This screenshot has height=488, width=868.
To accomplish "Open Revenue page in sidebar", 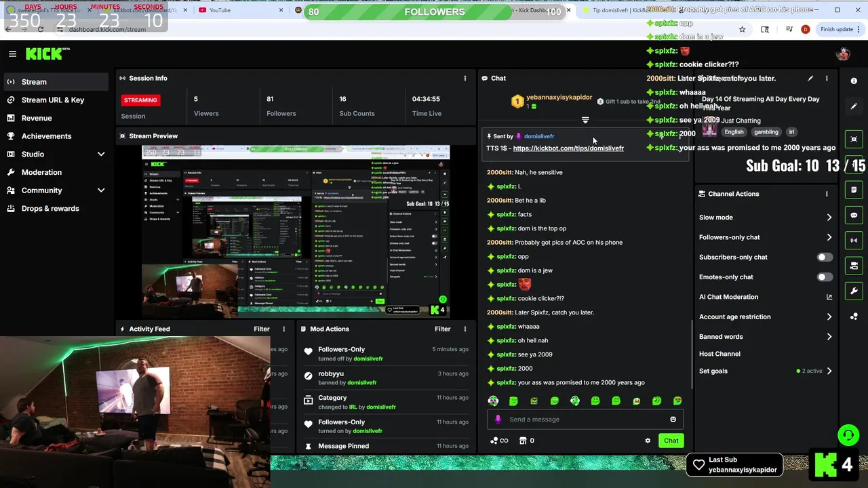I will tap(56, 118).
